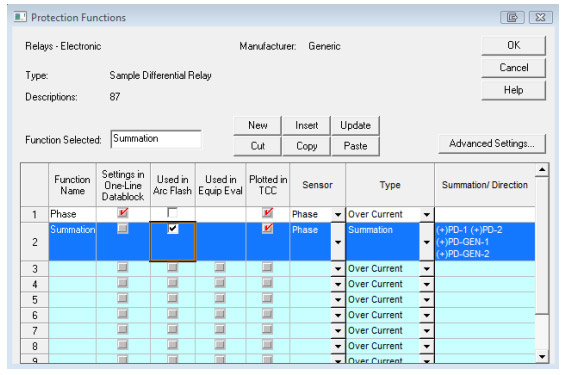Open Type dropdown in row 8
Screen dimensions: 565x375
(427, 346)
